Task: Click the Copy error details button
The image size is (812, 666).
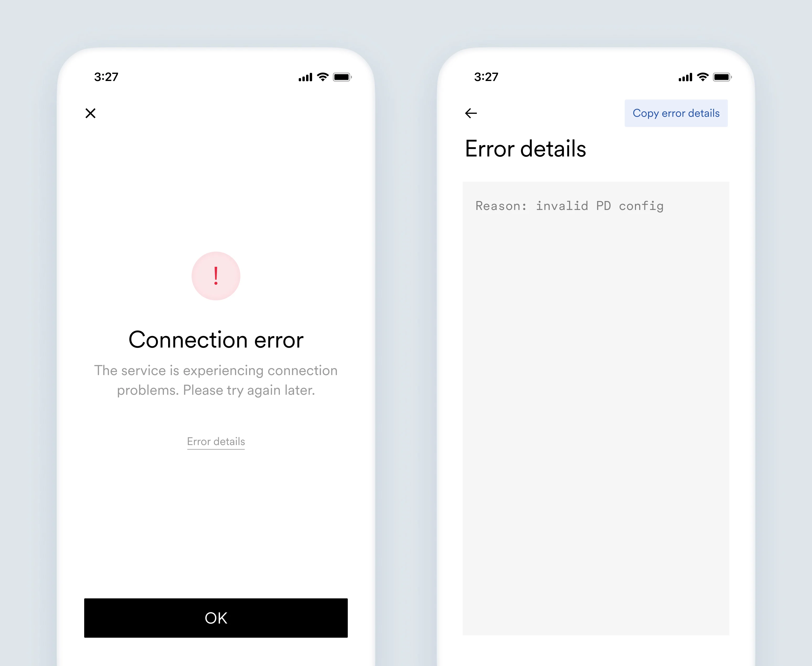Action: (x=676, y=113)
